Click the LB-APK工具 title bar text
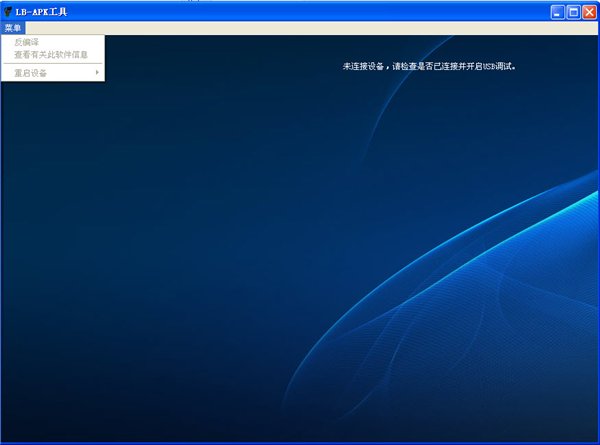The image size is (600, 445). coord(41,12)
